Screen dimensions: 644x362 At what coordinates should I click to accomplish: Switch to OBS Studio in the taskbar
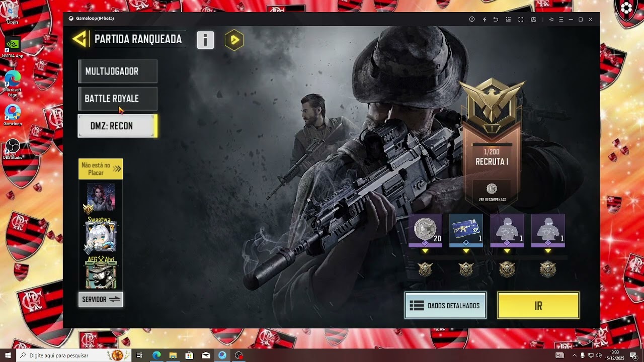point(238,355)
